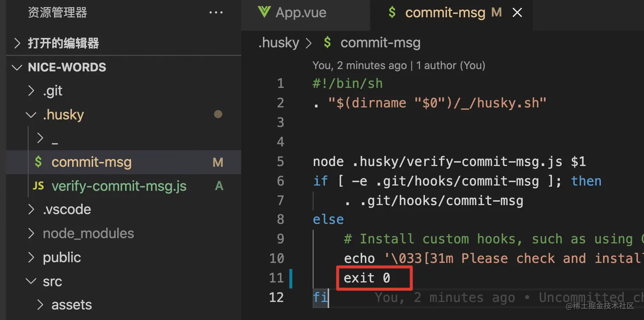Click line number 11 in the gutter
The height and width of the screenshot is (320, 644).
(276, 278)
